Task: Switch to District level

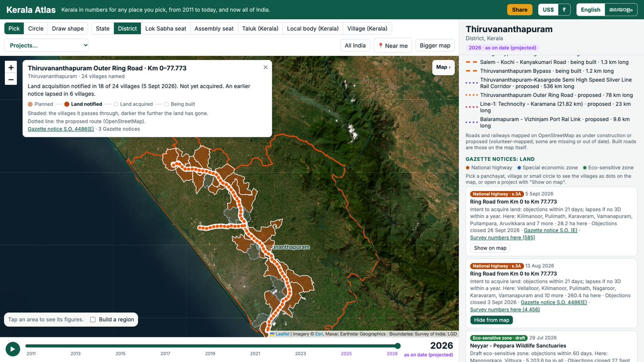Action: tap(128, 28)
